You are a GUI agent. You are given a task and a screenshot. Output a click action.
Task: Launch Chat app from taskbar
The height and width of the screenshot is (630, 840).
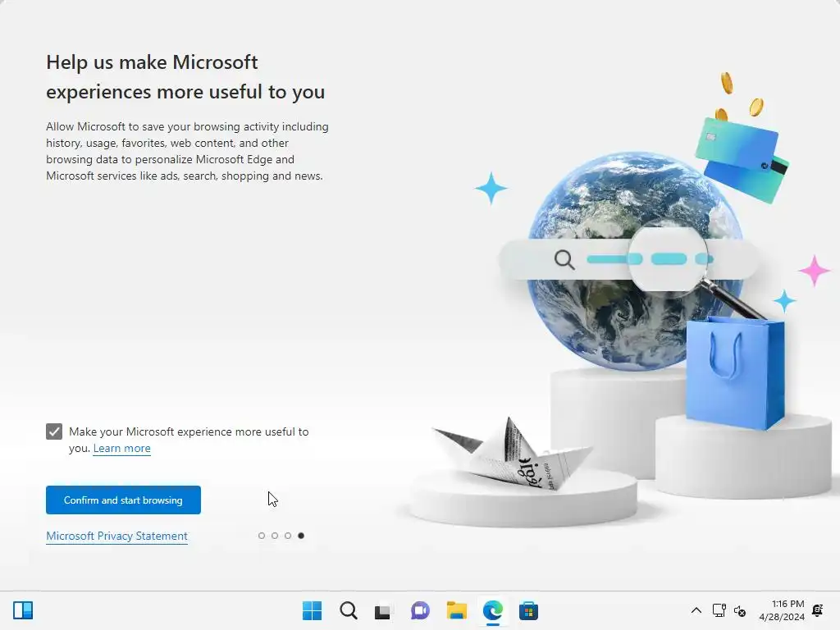pos(421,610)
